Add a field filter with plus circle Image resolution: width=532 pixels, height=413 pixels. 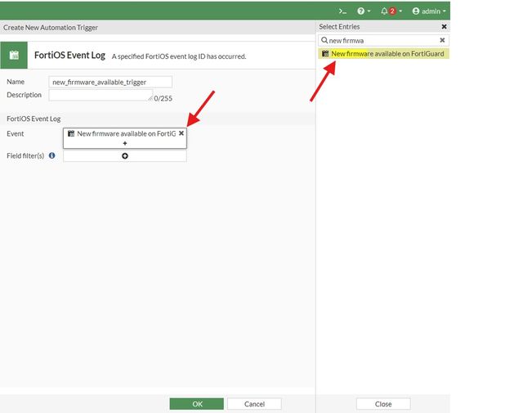(x=125, y=156)
